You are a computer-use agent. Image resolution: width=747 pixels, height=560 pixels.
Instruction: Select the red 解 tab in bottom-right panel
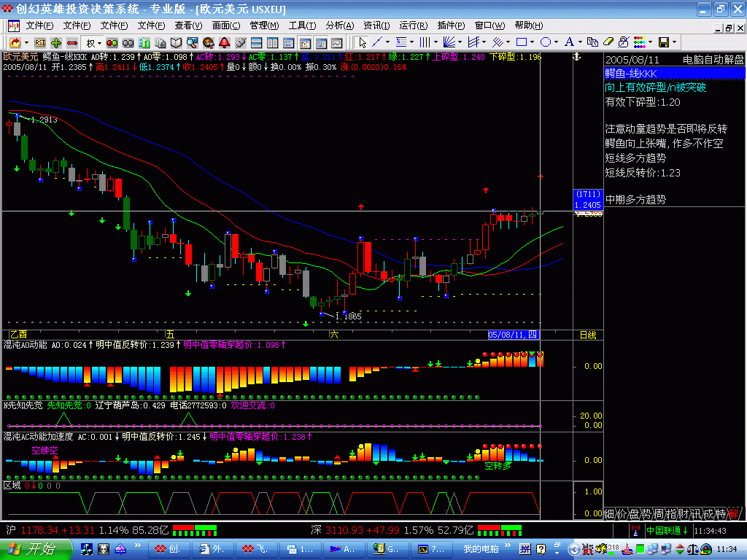pyautogui.click(x=733, y=514)
